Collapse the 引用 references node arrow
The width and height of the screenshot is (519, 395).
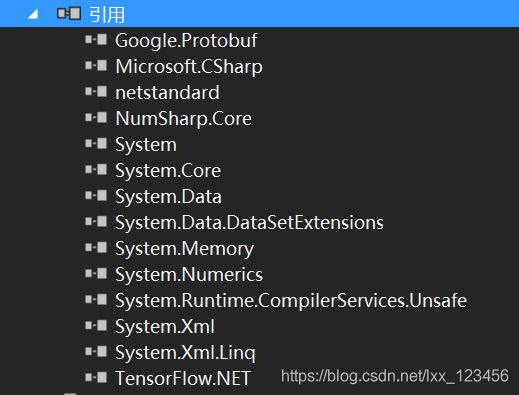[x=33, y=14]
